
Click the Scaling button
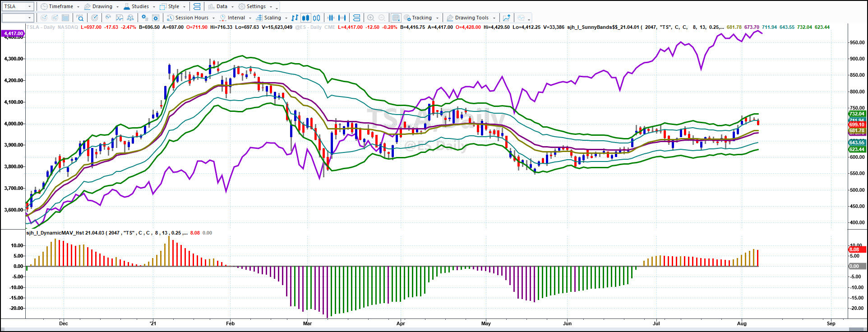click(268, 18)
